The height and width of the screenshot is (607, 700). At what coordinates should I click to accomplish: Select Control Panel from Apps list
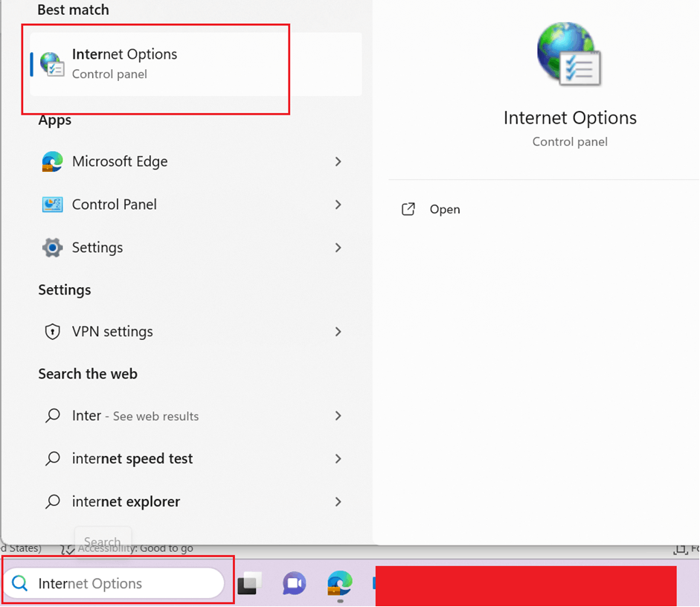tap(196, 205)
